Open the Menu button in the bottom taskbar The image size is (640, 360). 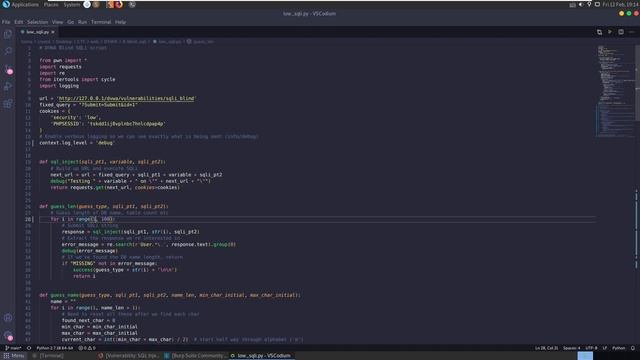13,356
